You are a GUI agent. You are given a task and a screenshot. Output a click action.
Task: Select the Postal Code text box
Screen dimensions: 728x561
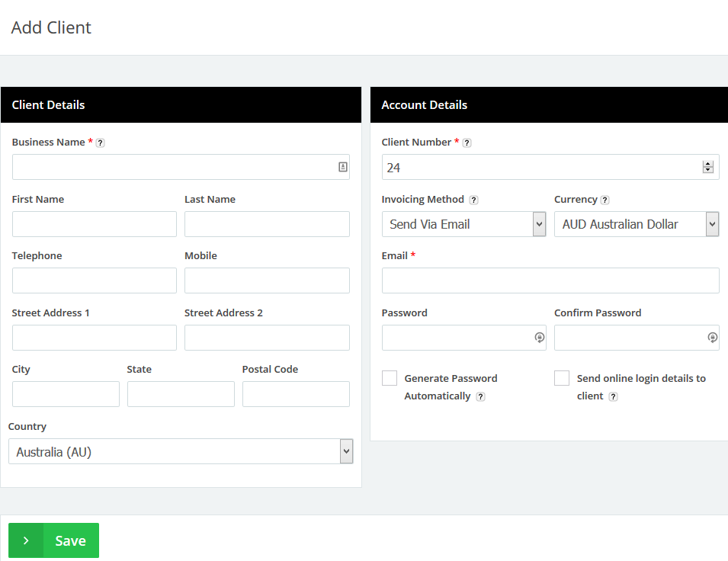click(x=296, y=394)
